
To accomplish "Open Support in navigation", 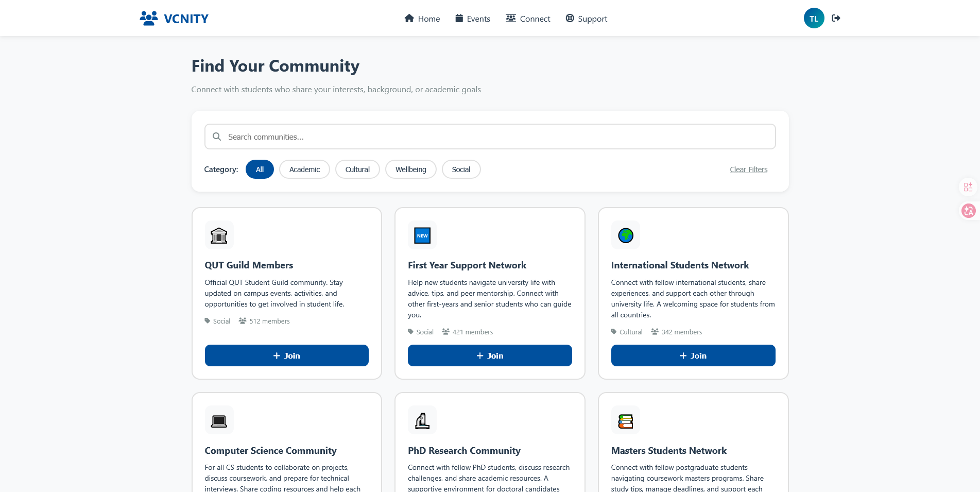I will pyautogui.click(x=586, y=19).
